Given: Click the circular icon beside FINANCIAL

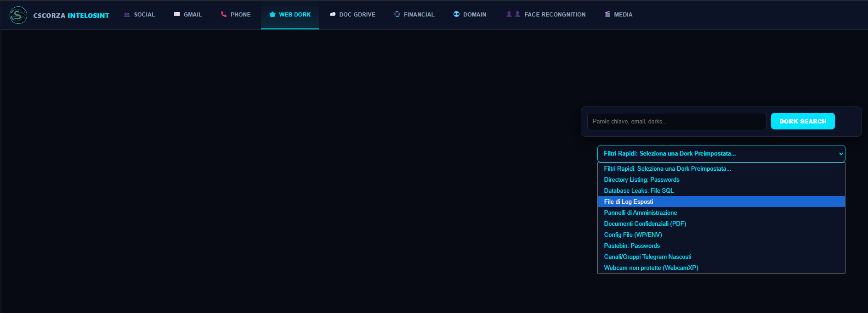Looking at the screenshot, I should pos(397,14).
